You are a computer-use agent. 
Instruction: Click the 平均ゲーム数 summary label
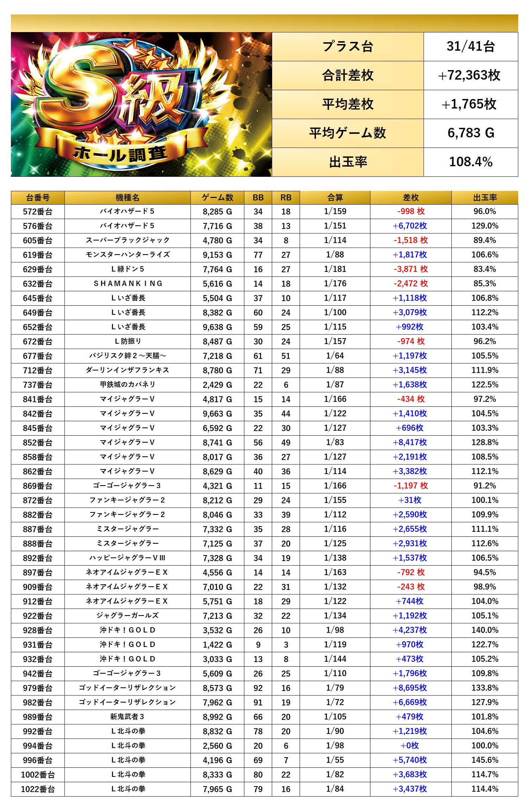[348, 133]
